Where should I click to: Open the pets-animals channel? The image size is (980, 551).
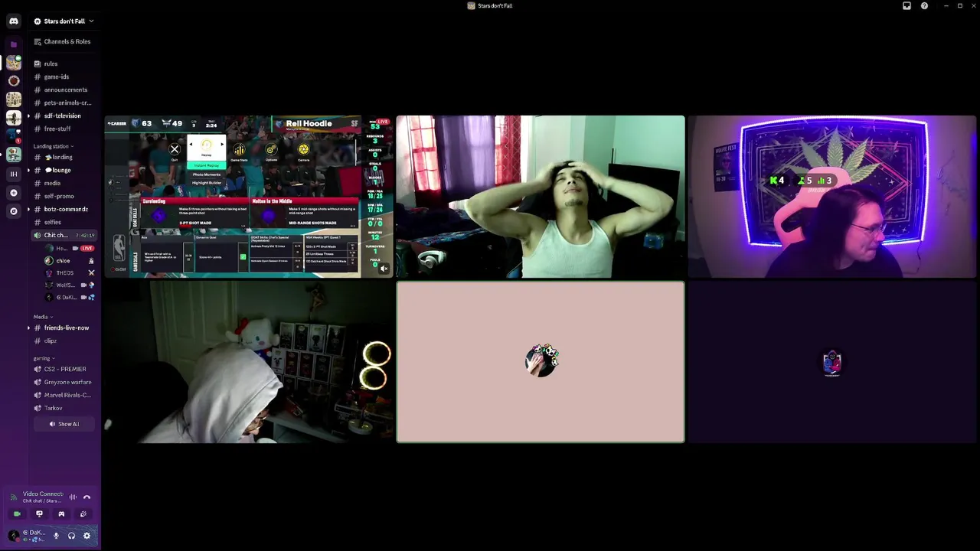coord(64,103)
